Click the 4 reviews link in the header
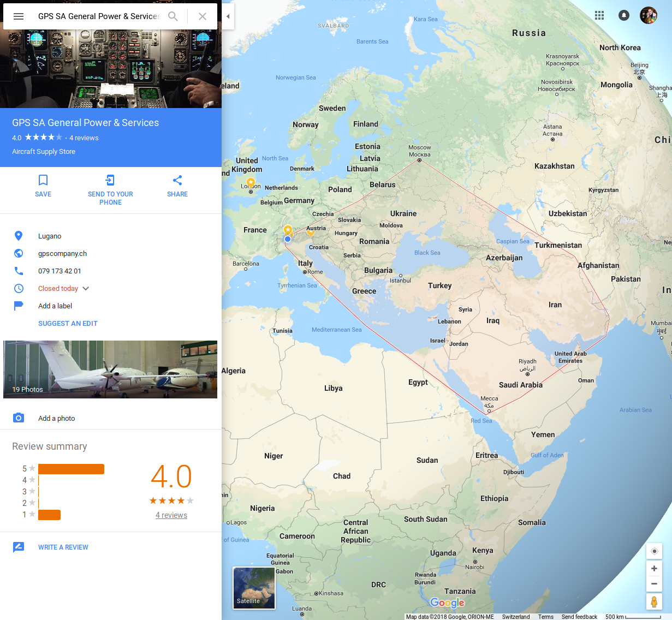 tap(84, 138)
